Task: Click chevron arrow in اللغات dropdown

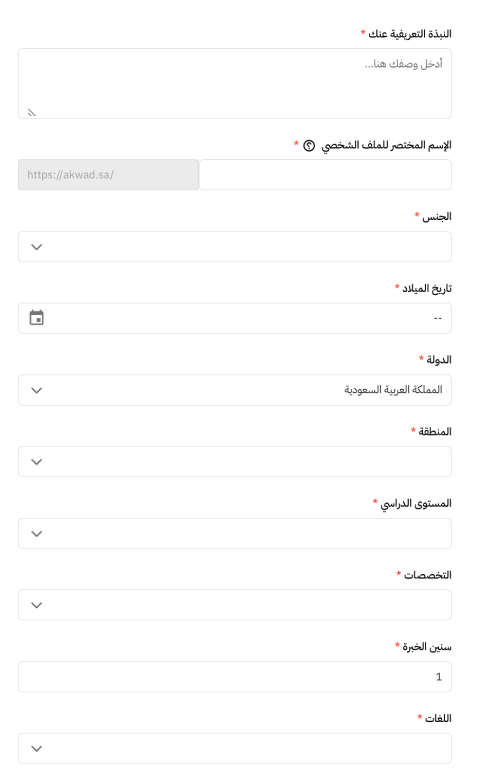Action: (36, 749)
